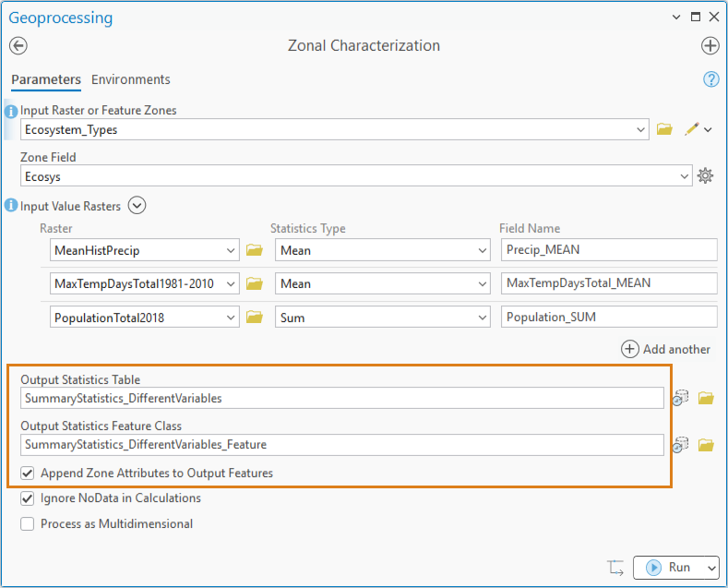Browse folder for Output Statistics Table

(706, 398)
